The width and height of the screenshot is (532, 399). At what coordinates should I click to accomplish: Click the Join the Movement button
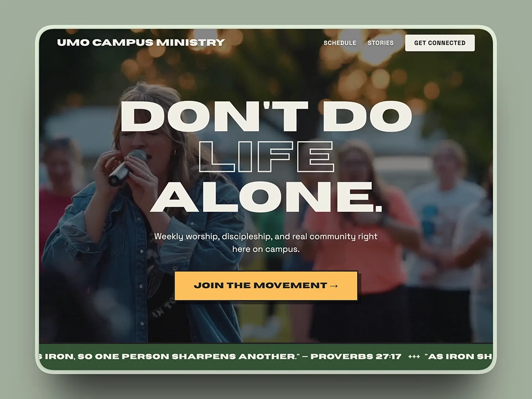(x=266, y=285)
